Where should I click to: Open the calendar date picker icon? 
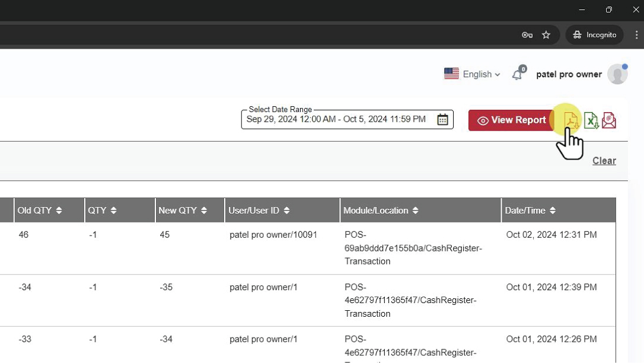[x=442, y=120]
